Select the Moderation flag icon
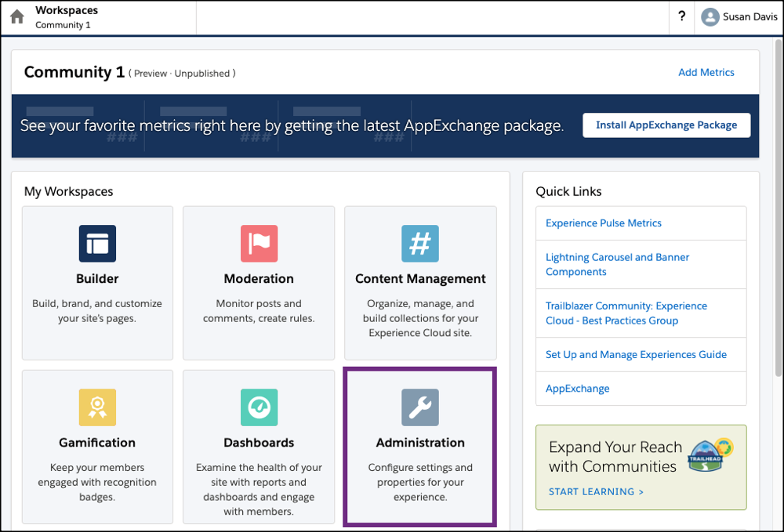The image size is (784, 532). tap(259, 244)
